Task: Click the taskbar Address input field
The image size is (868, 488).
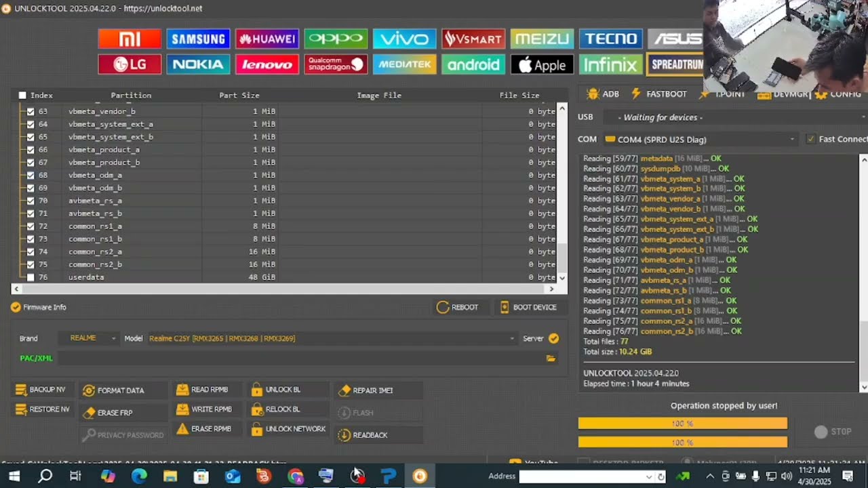Action: coord(581,476)
